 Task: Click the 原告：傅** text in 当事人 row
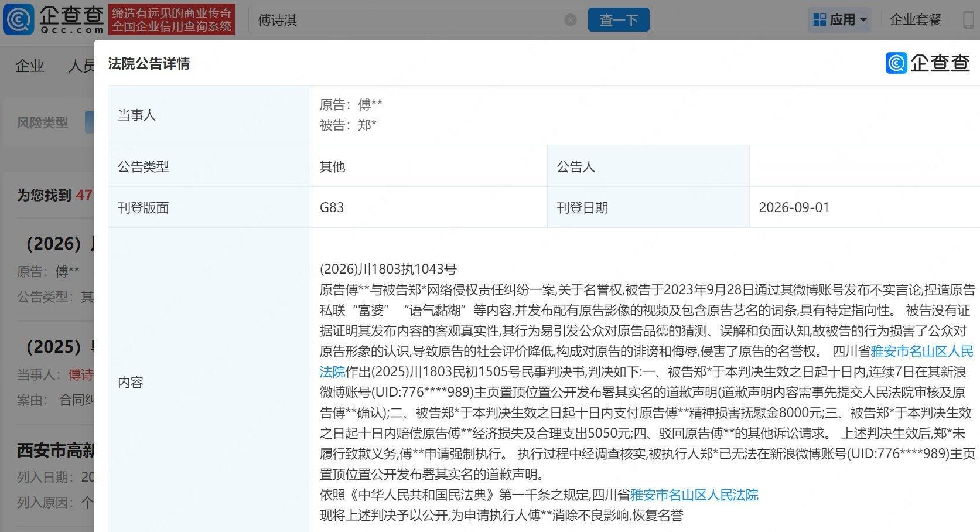pos(350,104)
